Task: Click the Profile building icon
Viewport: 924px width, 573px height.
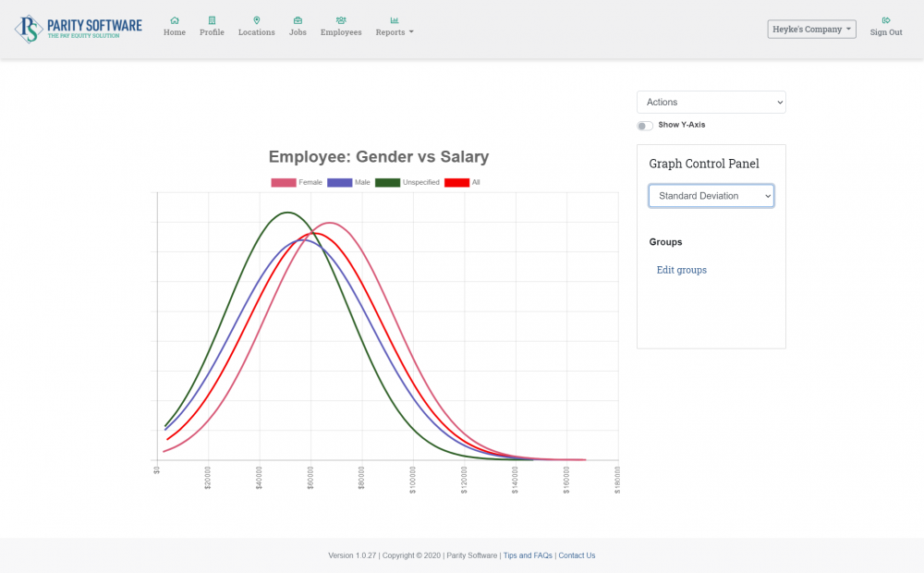Action: (x=212, y=19)
